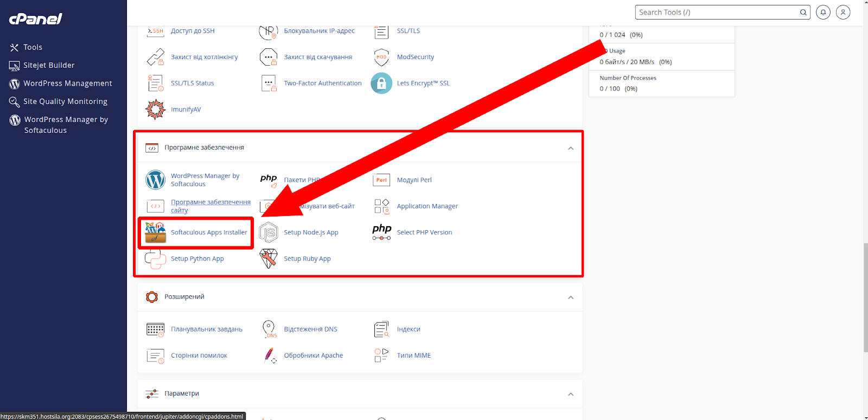
Task: Click the WordPress Manager by Softaculous icon
Action: 155,180
